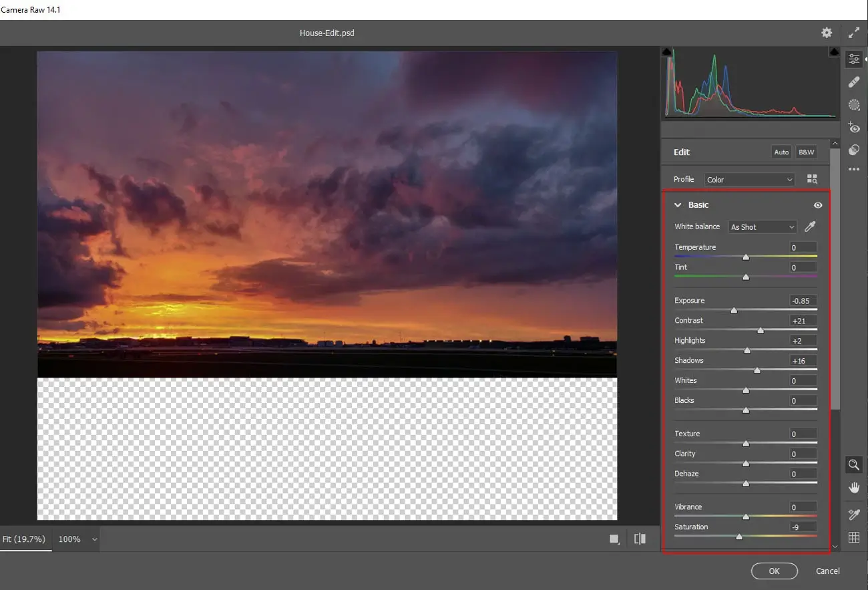Viewport: 868px width, 590px height.
Task: Select the Healing tool
Action: tap(854, 82)
